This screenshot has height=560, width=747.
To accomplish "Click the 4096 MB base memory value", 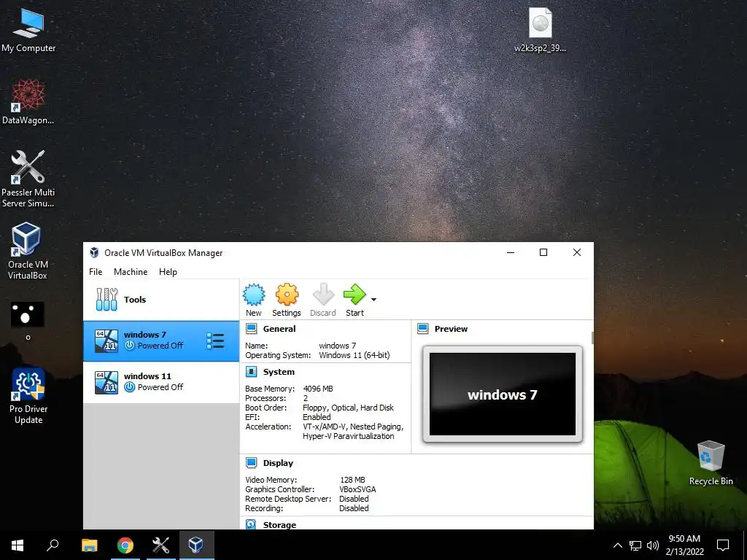I will (318, 389).
